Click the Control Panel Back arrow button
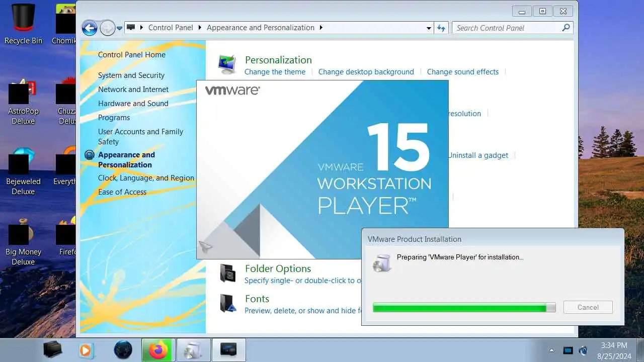 click(90, 28)
